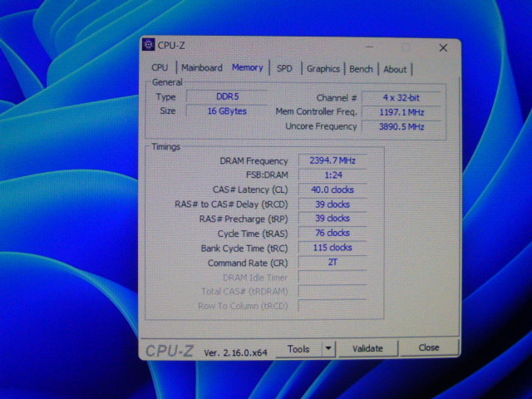
Task: Click the CPU-Z title text
Action: (171, 46)
